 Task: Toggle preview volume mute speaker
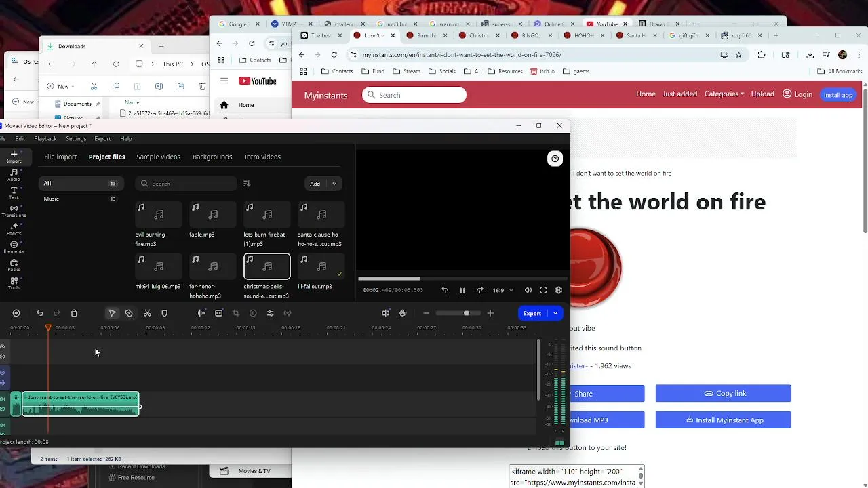click(528, 290)
